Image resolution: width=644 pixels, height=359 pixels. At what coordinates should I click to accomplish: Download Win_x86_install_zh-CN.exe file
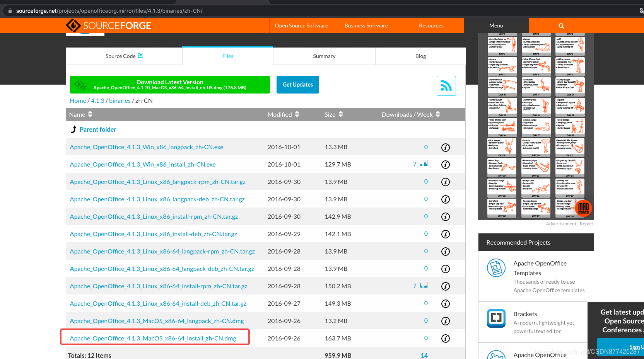[x=143, y=164]
